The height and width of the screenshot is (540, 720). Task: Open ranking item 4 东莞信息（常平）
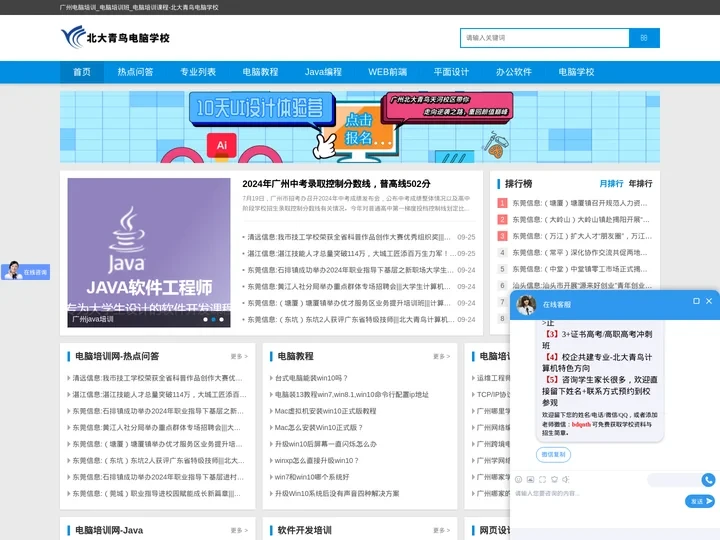pyautogui.click(x=579, y=253)
